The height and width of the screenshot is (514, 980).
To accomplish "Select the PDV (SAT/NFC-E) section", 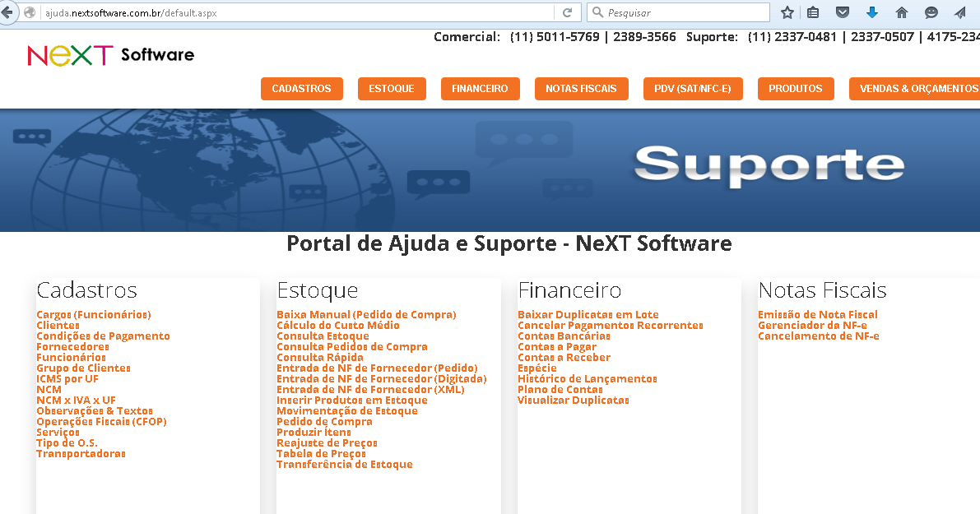I will coord(693,88).
